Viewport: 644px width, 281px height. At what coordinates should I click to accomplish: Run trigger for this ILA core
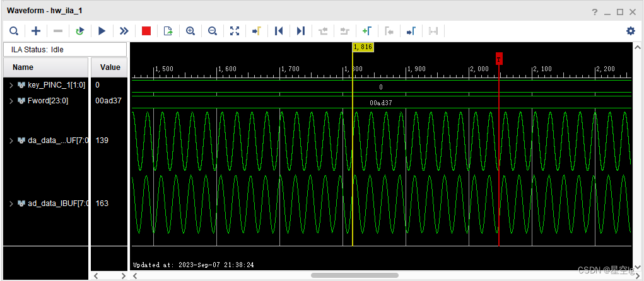tap(102, 31)
